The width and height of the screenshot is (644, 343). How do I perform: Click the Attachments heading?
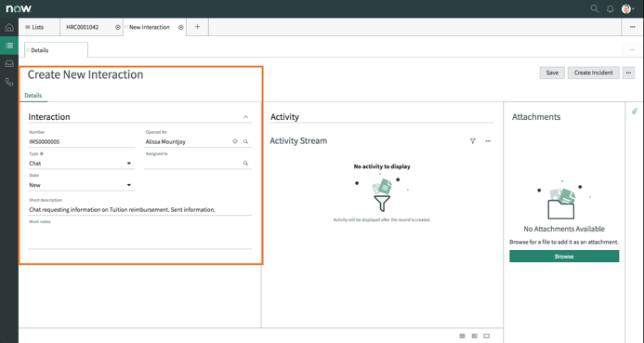[x=536, y=117]
